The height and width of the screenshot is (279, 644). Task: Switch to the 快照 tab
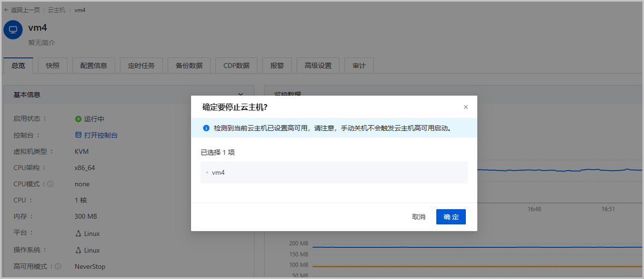tap(53, 65)
